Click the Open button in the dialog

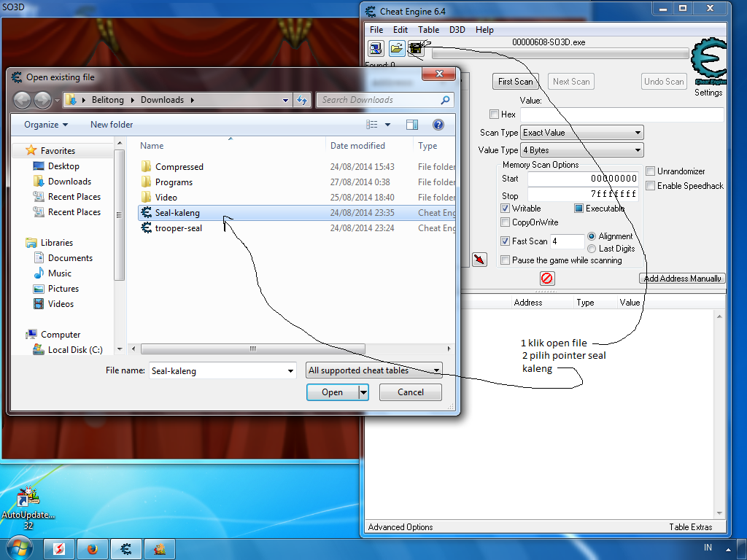[333, 392]
